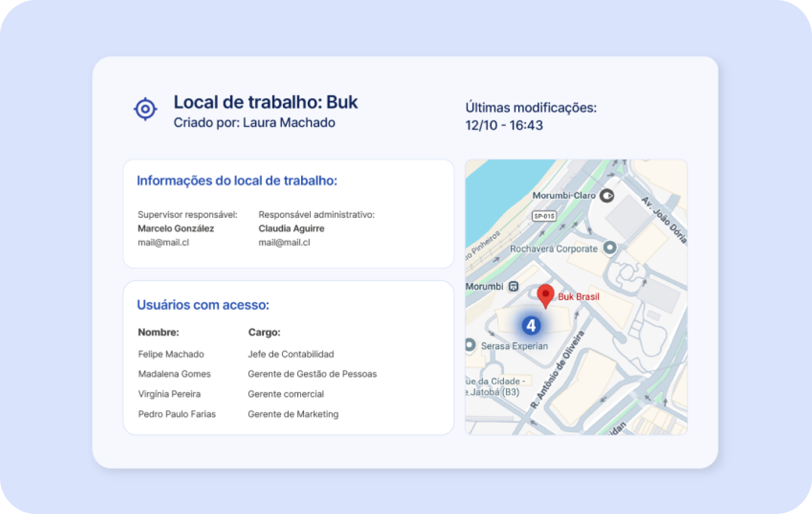812x514 pixels.
Task: Click the title "Local de trabalho: Buk"
Action: click(x=265, y=102)
